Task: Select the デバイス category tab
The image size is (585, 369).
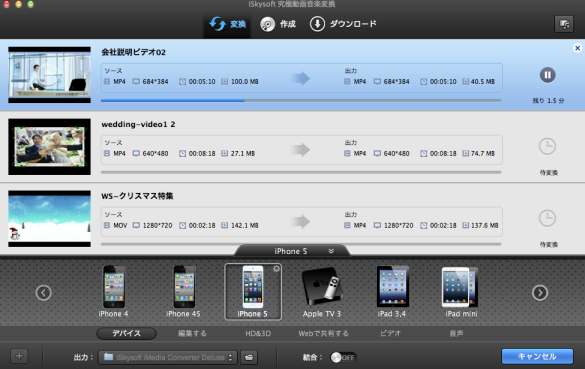Action: click(126, 334)
